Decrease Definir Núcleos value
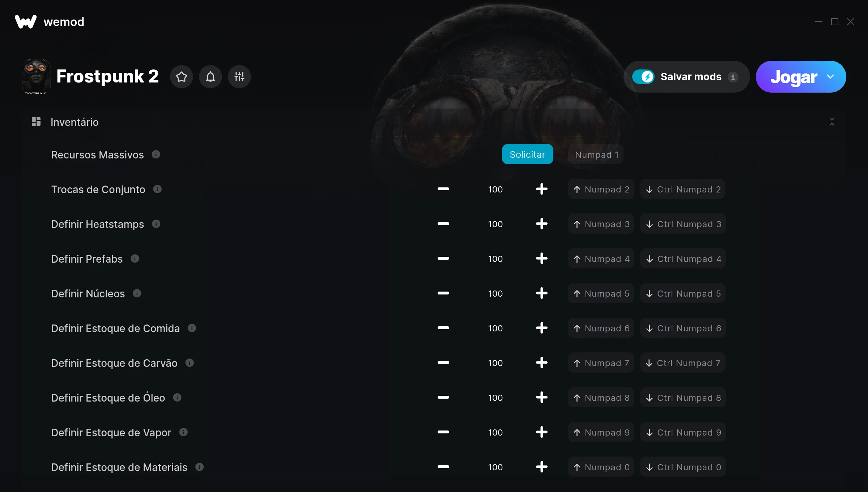This screenshot has height=492, width=868. point(443,293)
